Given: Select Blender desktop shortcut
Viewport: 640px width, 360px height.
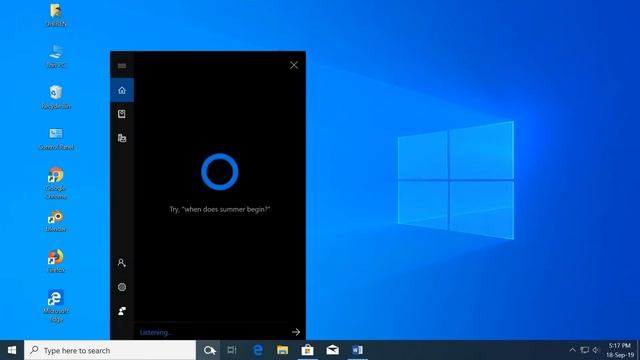Looking at the screenshot, I should click(56, 221).
